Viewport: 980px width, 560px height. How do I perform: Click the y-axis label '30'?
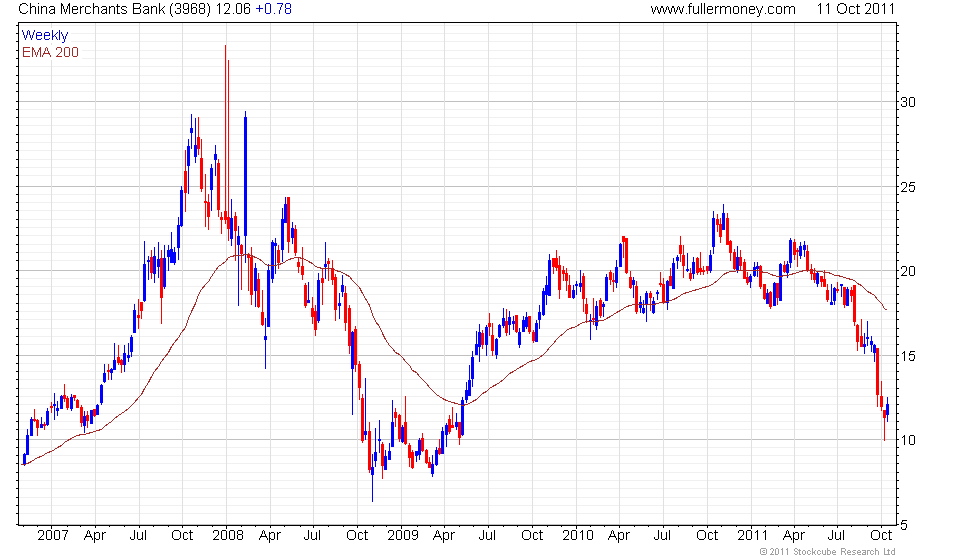[908, 102]
